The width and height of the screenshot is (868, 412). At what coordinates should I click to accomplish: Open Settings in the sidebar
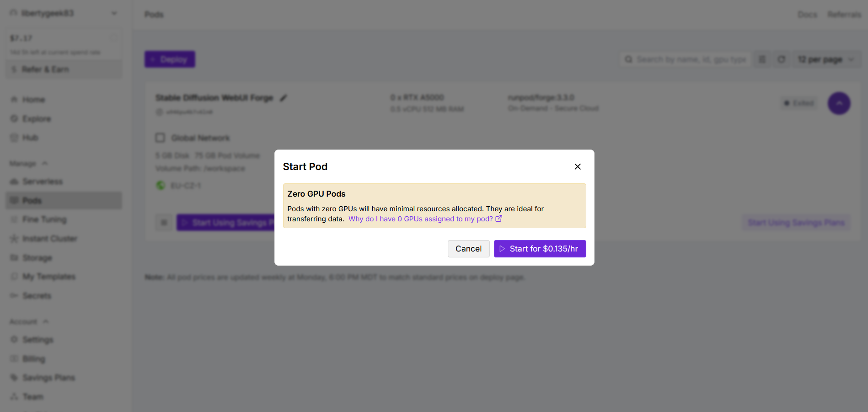tap(38, 340)
